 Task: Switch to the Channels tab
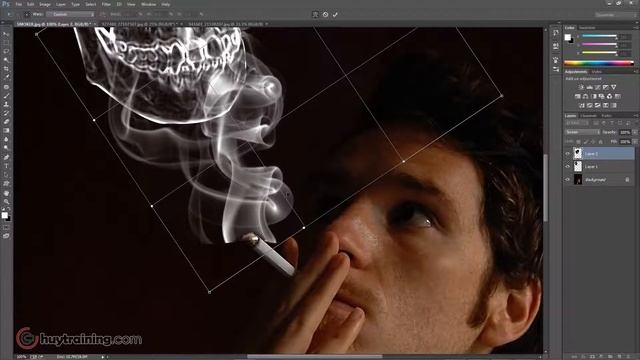589,116
